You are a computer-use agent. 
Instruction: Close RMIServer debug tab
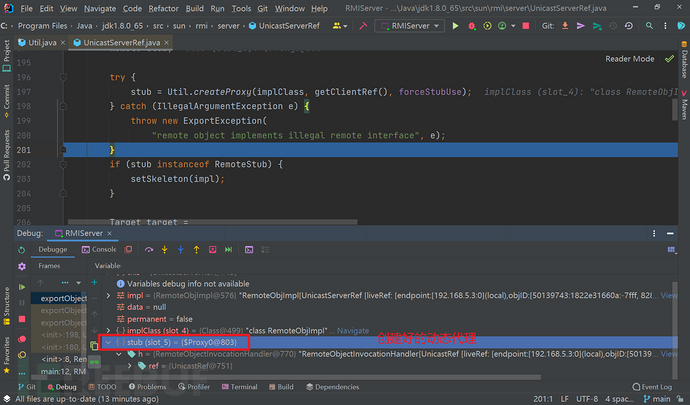[109, 233]
